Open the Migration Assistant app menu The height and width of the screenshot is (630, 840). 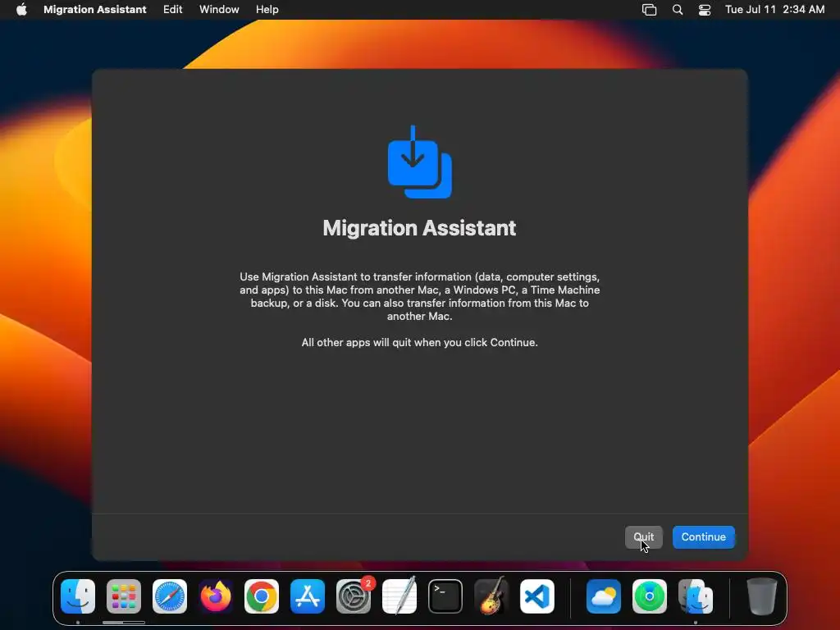[x=95, y=10]
